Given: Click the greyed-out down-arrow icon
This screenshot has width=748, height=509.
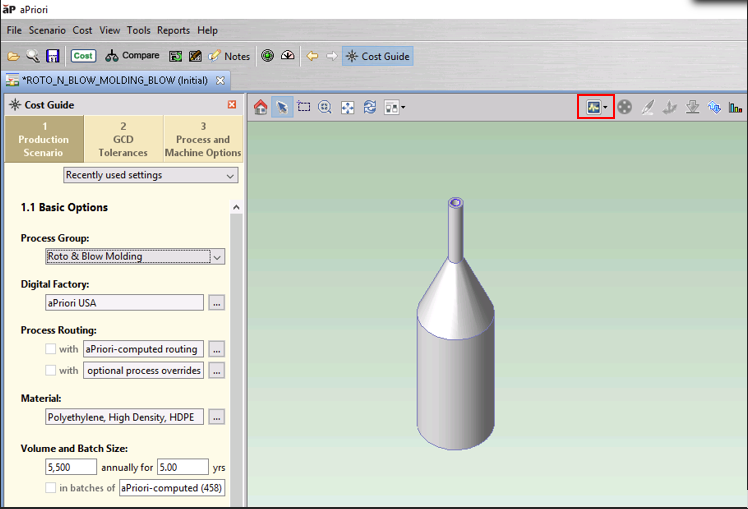Looking at the screenshot, I should point(693,107).
